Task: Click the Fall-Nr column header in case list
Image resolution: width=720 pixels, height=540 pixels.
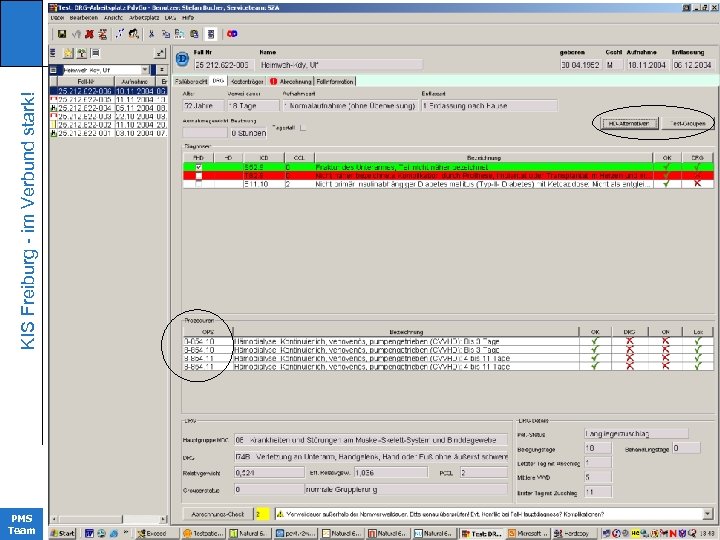Action: coord(86,82)
